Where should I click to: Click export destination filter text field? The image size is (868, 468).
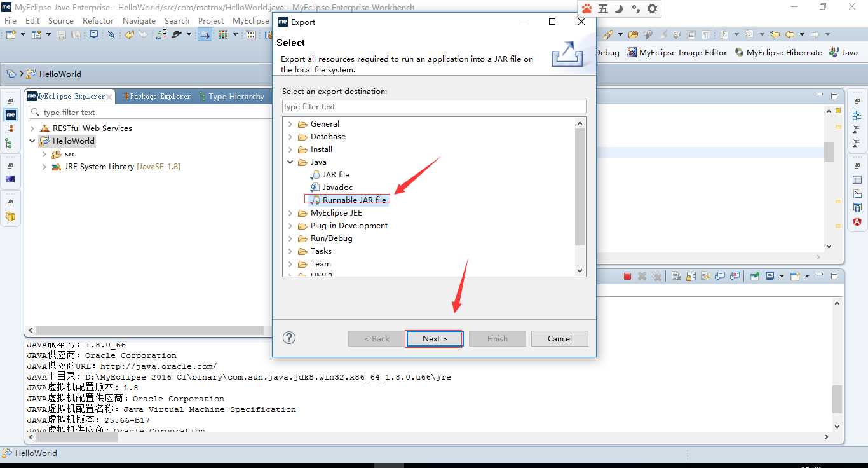pyautogui.click(x=434, y=107)
